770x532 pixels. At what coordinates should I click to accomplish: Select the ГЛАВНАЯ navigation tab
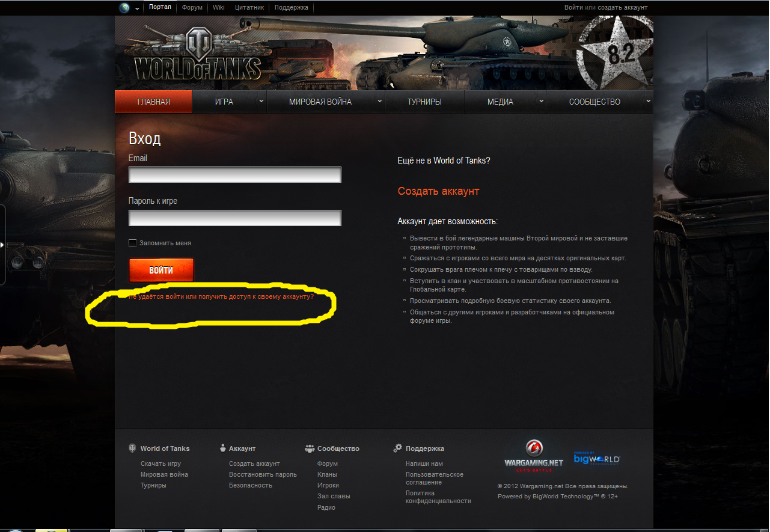pyautogui.click(x=153, y=102)
